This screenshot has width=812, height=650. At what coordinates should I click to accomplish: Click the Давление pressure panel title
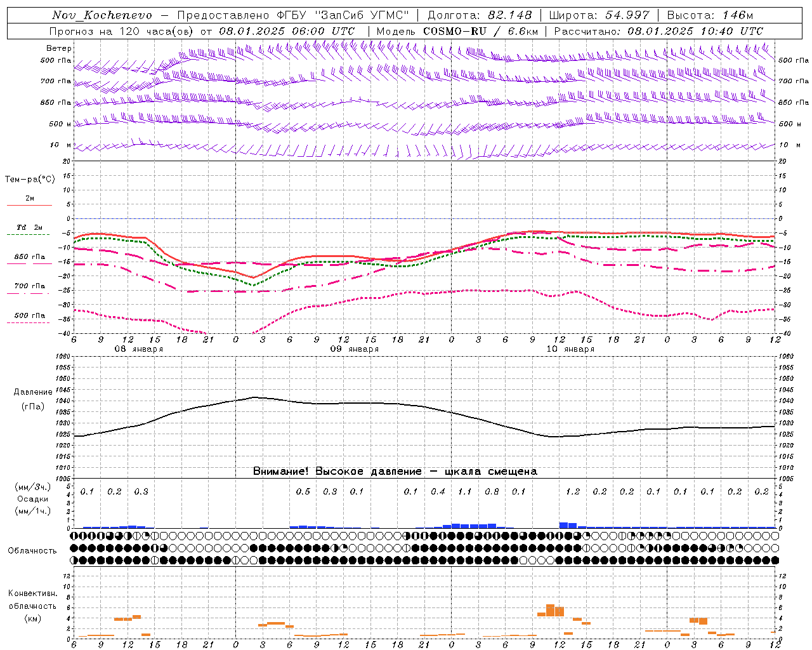[x=33, y=392]
